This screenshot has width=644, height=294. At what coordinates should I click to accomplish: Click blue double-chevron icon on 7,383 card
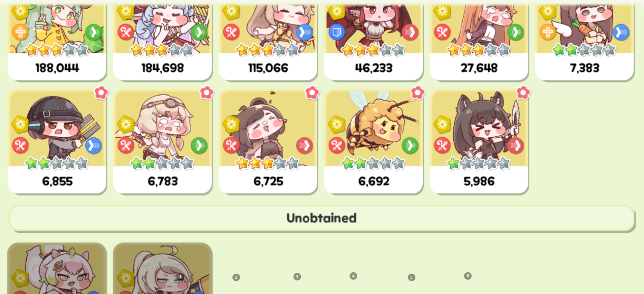click(621, 32)
